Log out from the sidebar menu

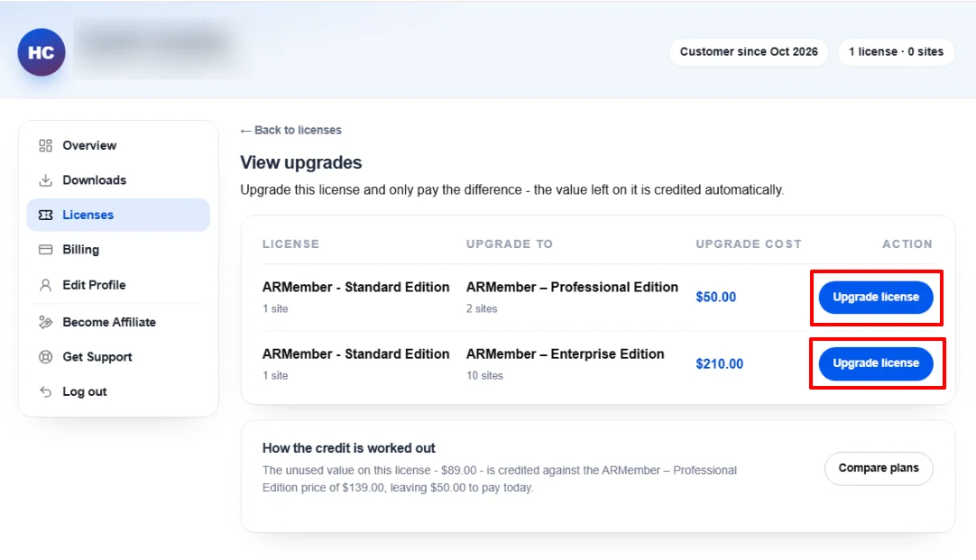[x=118, y=391]
